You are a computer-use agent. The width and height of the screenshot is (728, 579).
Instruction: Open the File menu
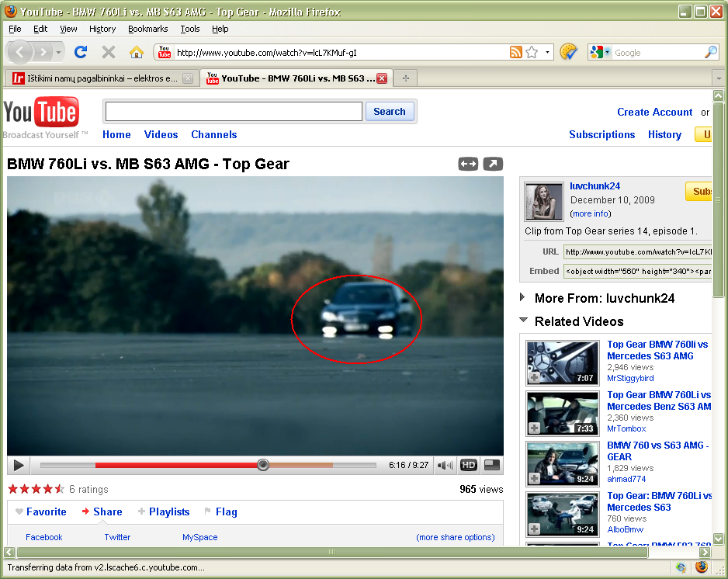(15, 29)
